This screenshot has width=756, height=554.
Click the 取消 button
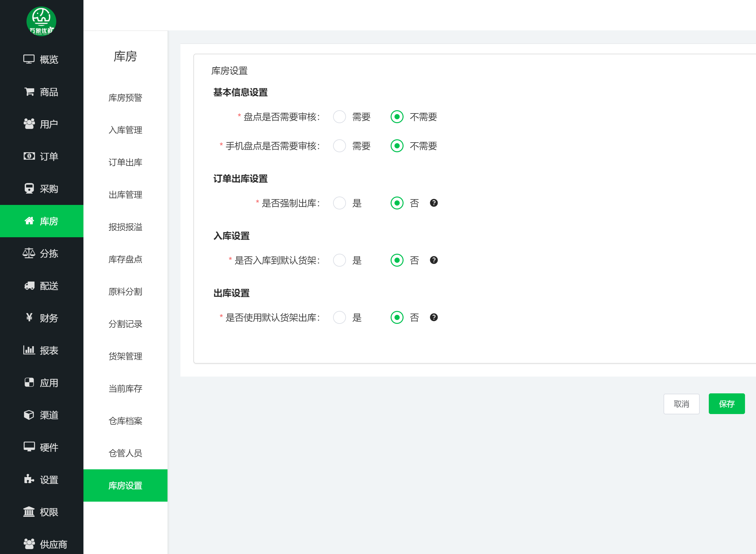click(x=681, y=404)
